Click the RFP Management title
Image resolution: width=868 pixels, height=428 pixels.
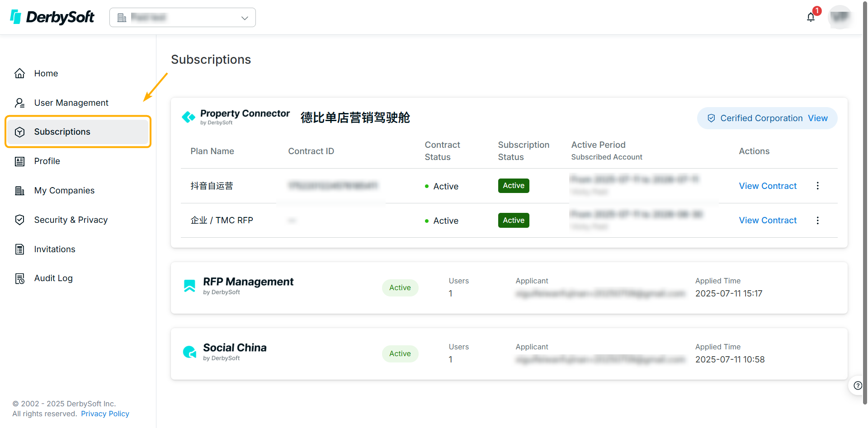[x=248, y=282]
